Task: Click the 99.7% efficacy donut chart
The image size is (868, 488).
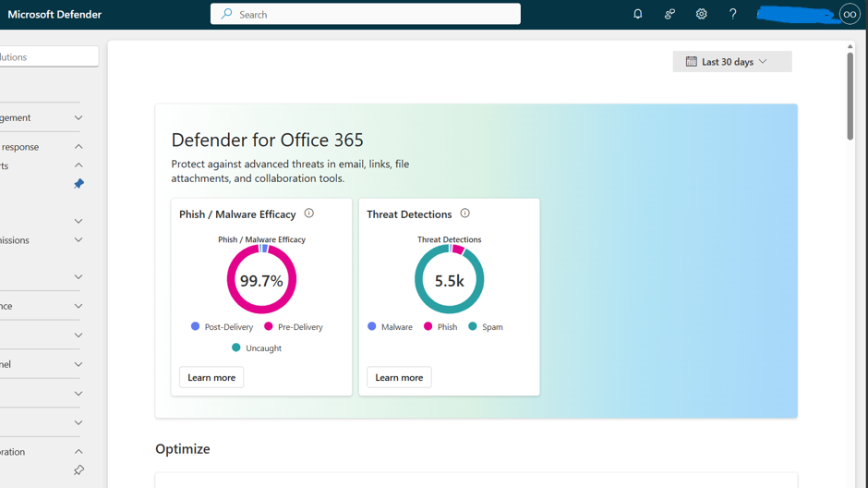Action: pos(261,279)
